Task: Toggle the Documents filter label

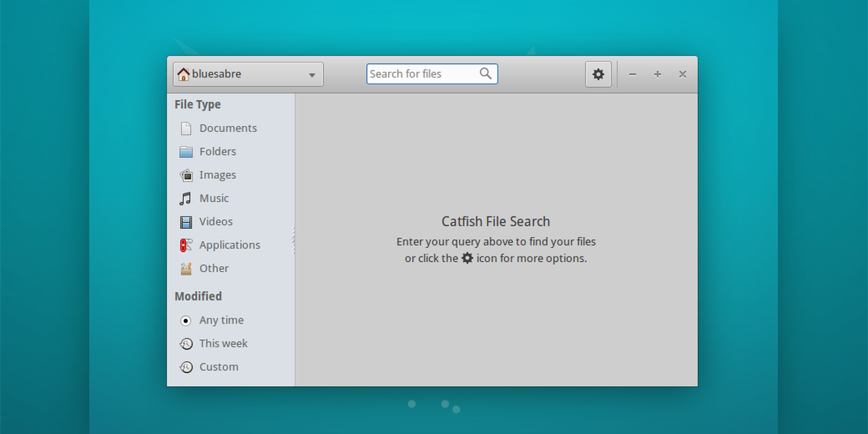Action: [x=228, y=128]
